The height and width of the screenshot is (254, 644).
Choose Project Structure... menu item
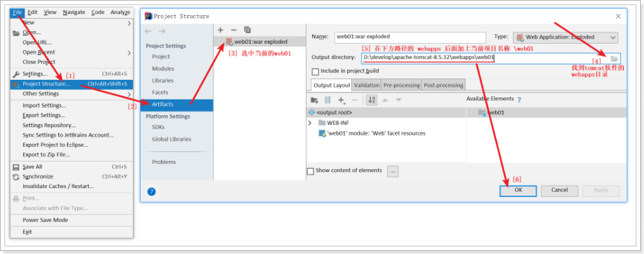tap(72, 84)
